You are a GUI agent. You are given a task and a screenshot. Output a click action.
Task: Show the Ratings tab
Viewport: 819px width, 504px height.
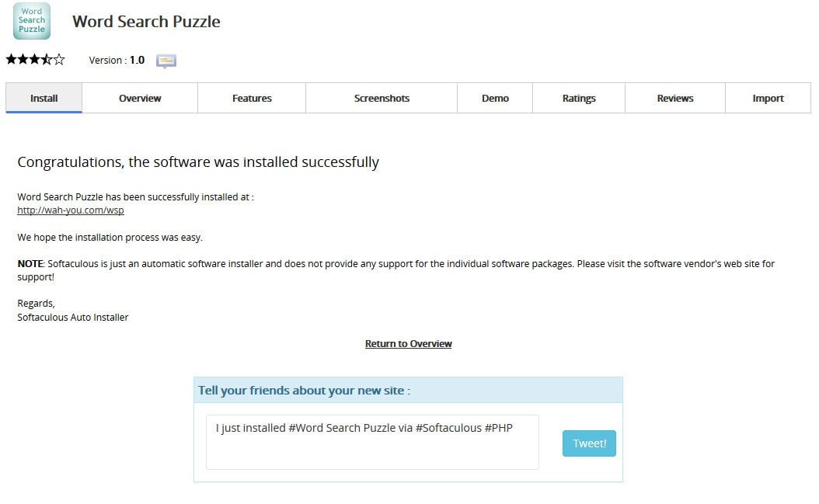tap(579, 99)
